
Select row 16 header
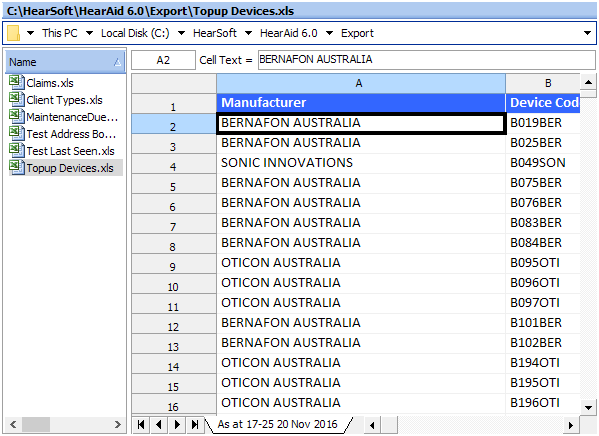(x=174, y=404)
